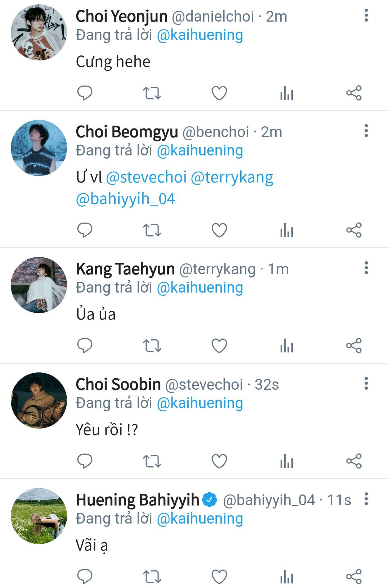Open Choi Beomgyu's profile picture
This screenshot has height=588, width=389.
tap(39, 148)
